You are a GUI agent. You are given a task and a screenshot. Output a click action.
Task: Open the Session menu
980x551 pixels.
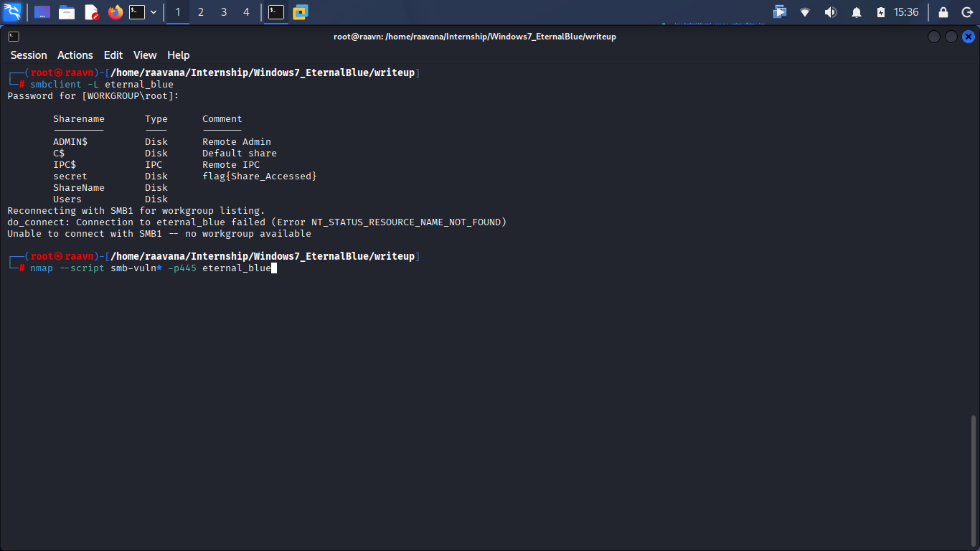tap(29, 55)
